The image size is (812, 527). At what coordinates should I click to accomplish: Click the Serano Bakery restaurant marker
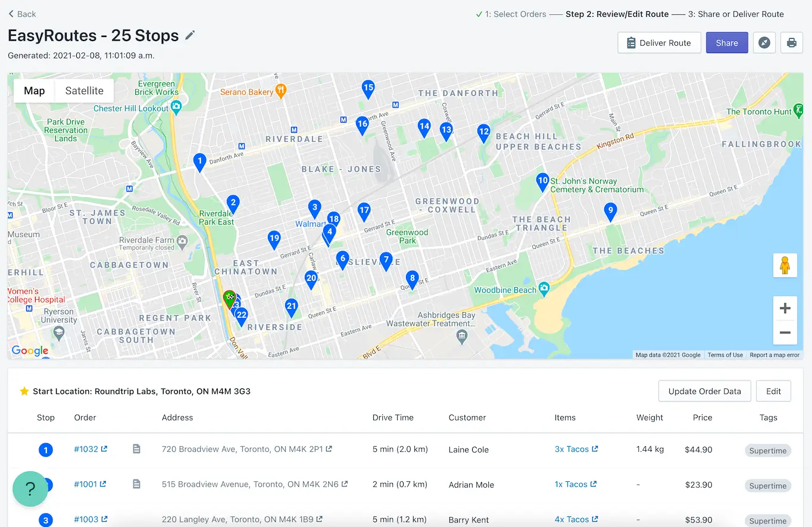[x=282, y=91]
